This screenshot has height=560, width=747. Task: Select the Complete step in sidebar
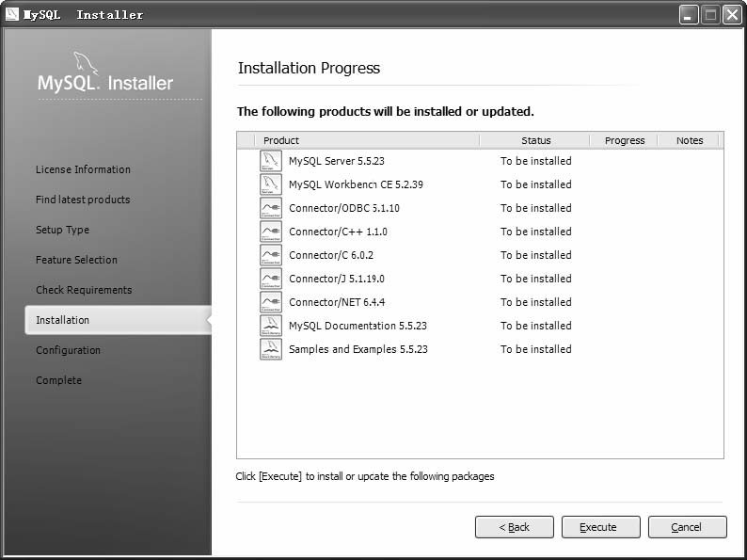point(58,380)
